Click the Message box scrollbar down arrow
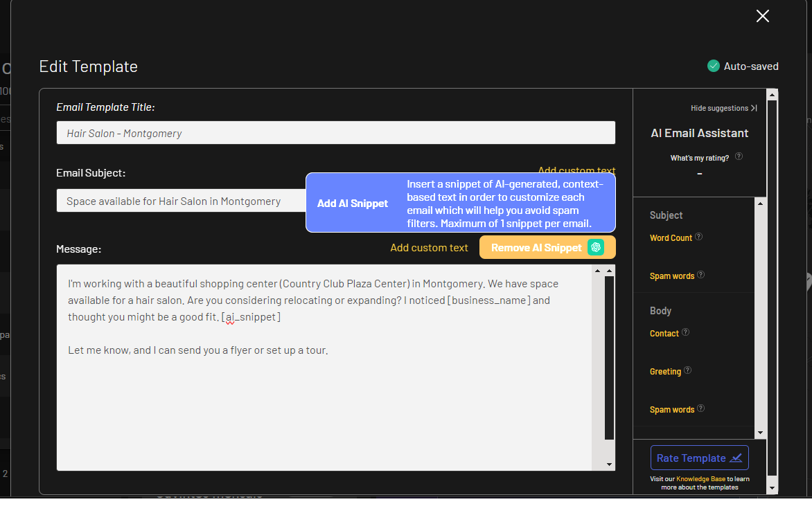Image resolution: width=812 pixels, height=513 pixels. [x=609, y=465]
